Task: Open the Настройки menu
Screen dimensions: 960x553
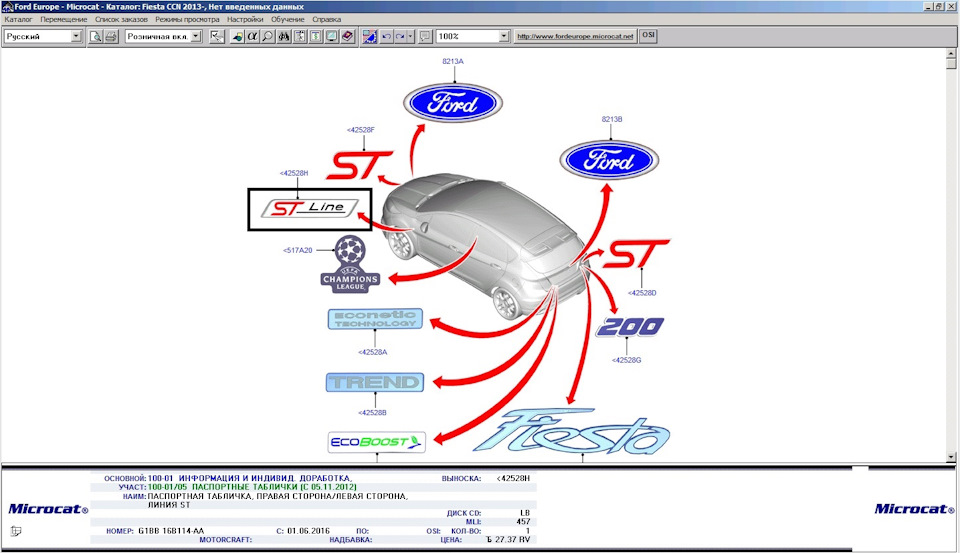Action: pos(245,20)
